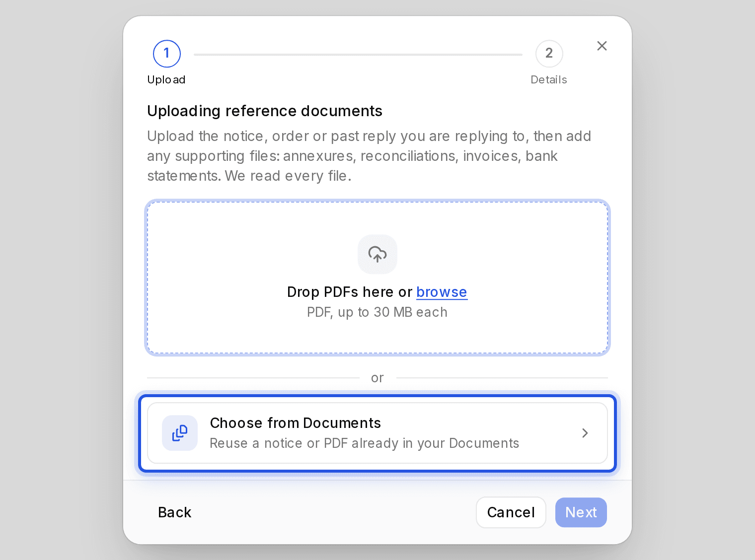Image resolution: width=755 pixels, height=560 pixels.
Task: Click the 'Uploading reference documents' heading
Action: [x=265, y=111]
